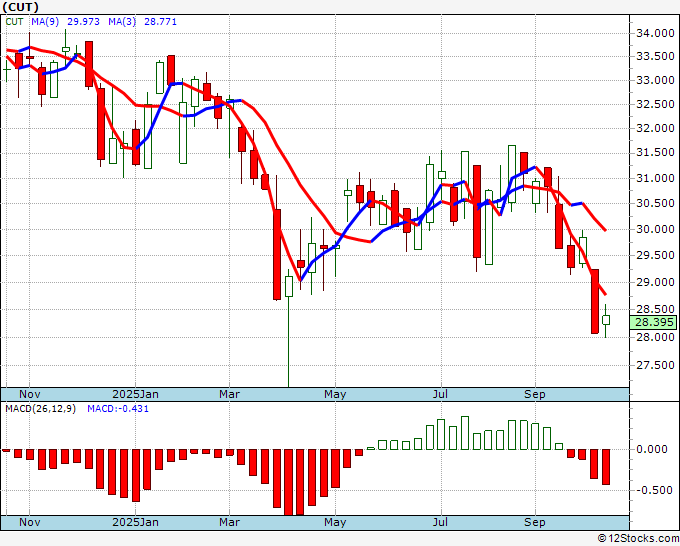Click the MACD:-0.431 value readout
680x546 pixels.
(118, 409)
